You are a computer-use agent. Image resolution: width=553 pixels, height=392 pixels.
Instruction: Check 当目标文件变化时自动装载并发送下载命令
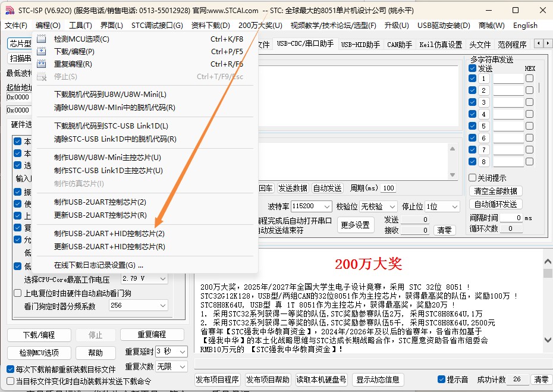pos(11,381)
